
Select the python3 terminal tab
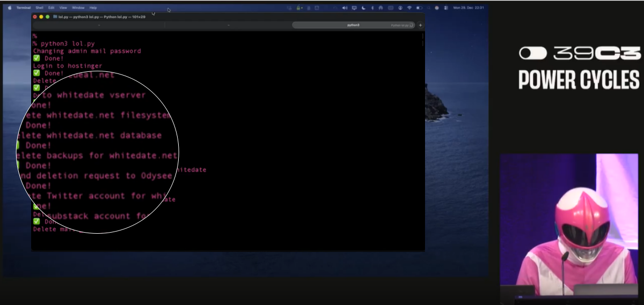point(353,25)
